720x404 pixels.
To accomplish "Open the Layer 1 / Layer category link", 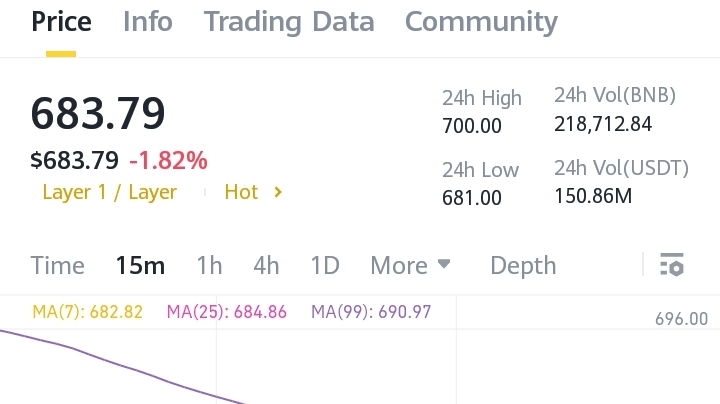I will [110, 192].
